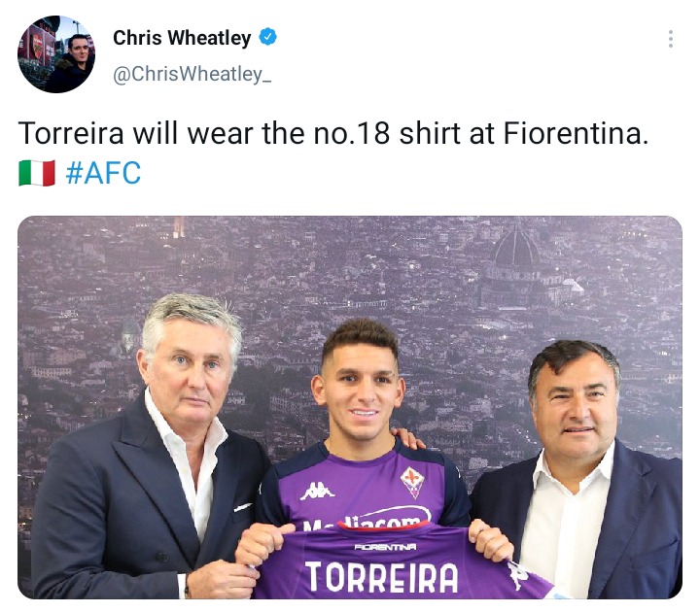
Task: Open the @ChrisWheatley_ handle link
Action: [192, 74]
